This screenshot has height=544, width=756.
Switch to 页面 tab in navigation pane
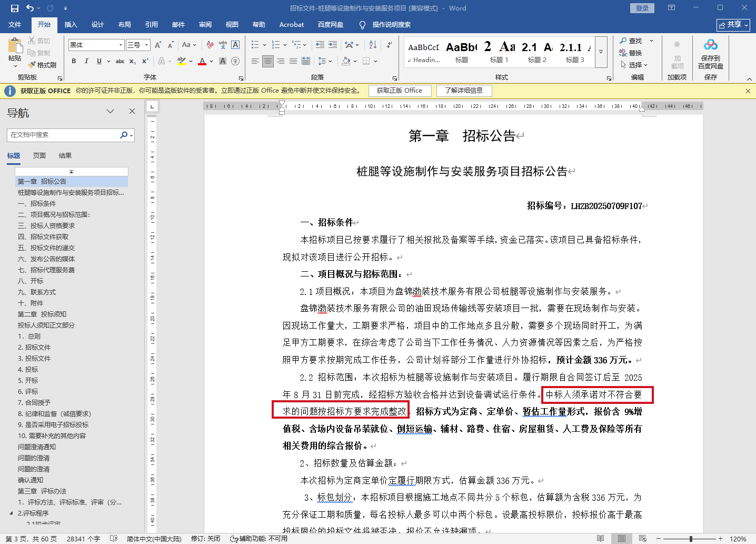point(39,155)
